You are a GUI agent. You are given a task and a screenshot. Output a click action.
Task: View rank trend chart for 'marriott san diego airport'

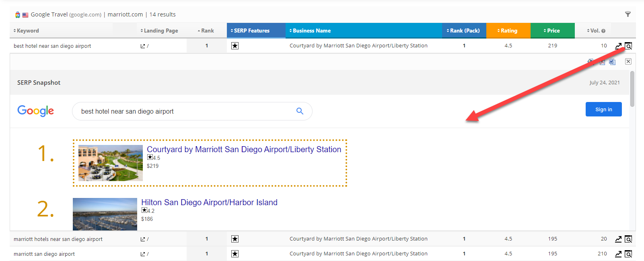point(618,254)
